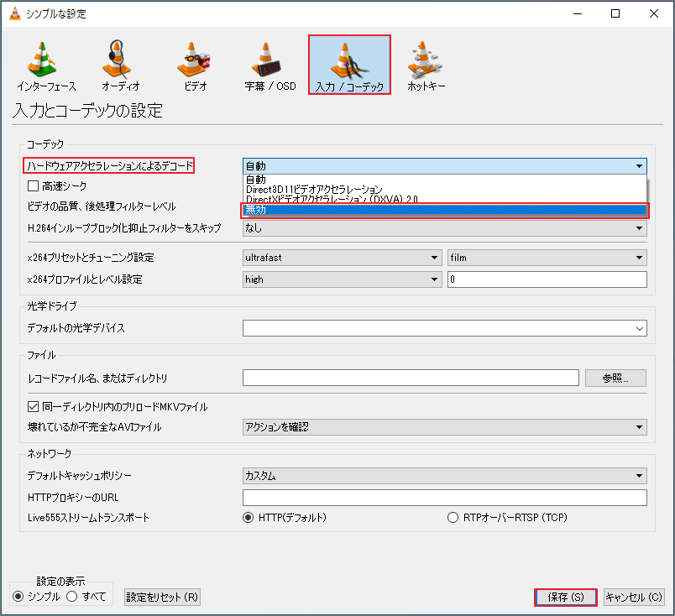Open the H.264 deblock filter skip dropdown
675x616 pixels.
click(445, 227)
